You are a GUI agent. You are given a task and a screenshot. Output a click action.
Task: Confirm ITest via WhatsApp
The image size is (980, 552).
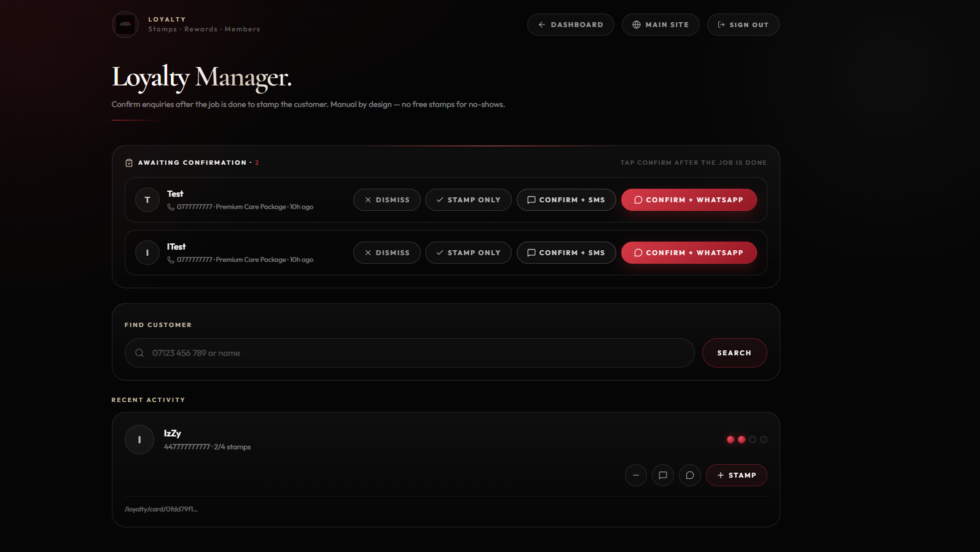pyautogui.click(x=689, y=253)
